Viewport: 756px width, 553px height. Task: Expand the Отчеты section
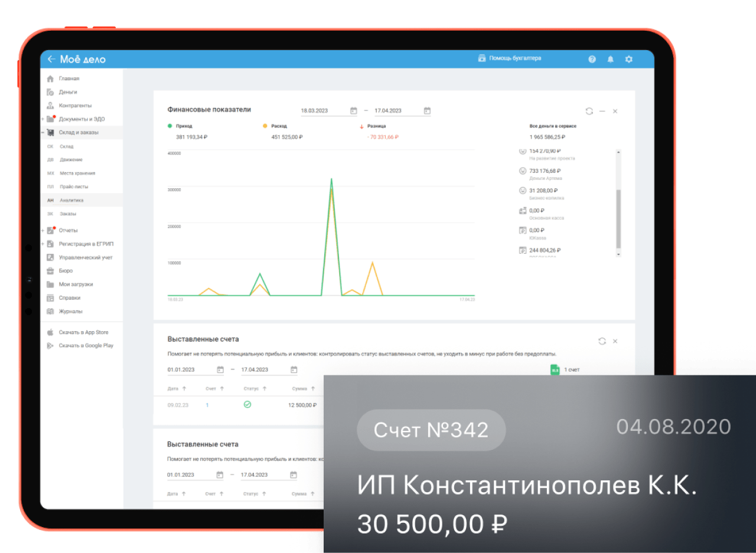click(x=43, y=230)
